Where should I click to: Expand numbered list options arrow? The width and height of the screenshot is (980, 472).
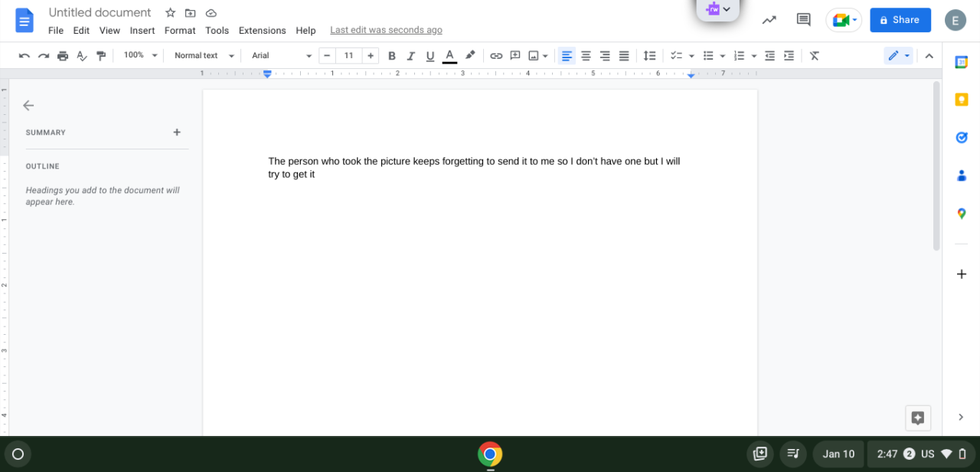click(x=754, y=56)
